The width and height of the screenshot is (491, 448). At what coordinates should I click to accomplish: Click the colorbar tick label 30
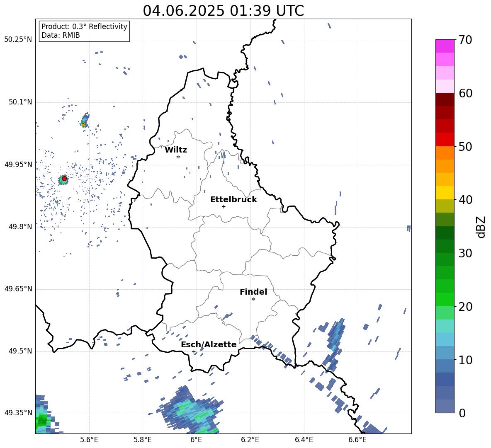click(465, 253)
